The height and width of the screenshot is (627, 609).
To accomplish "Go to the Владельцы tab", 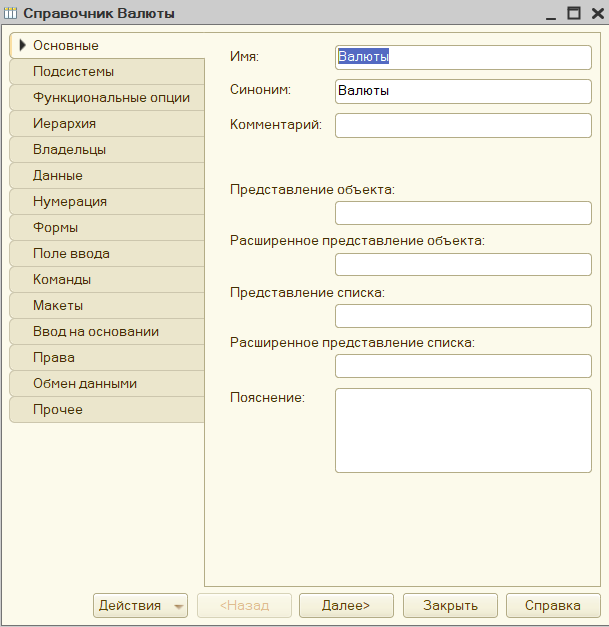I will click(106, 150).
